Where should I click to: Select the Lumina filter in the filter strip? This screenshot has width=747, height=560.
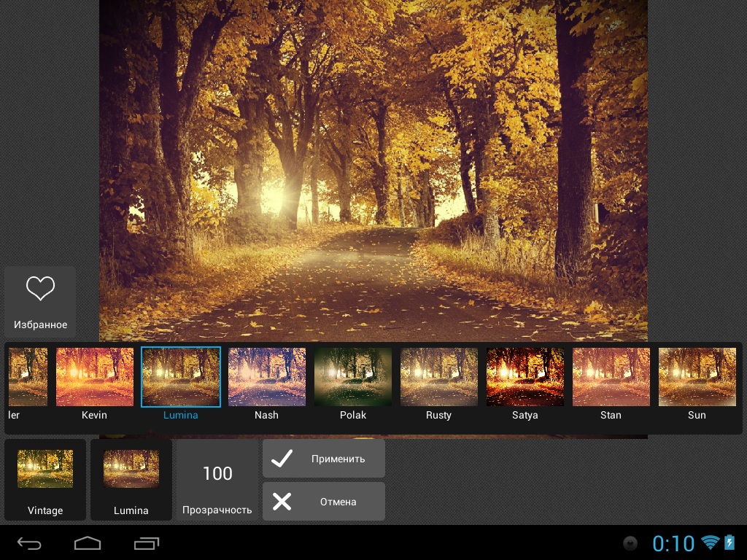181,377
